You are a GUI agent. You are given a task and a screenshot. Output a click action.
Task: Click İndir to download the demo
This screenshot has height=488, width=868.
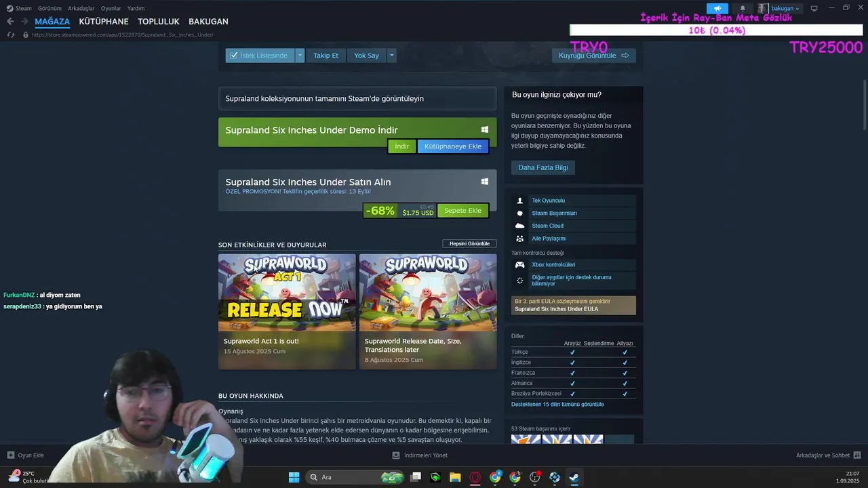click(402, 146)
